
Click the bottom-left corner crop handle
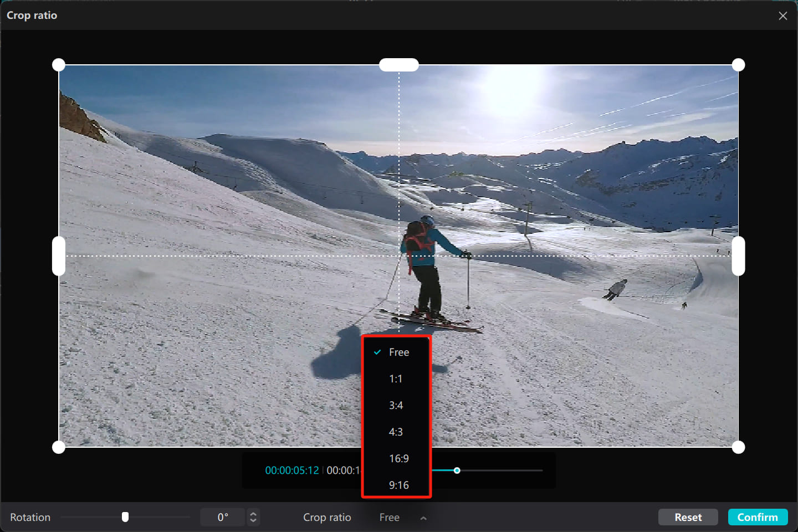pos(59,447)
